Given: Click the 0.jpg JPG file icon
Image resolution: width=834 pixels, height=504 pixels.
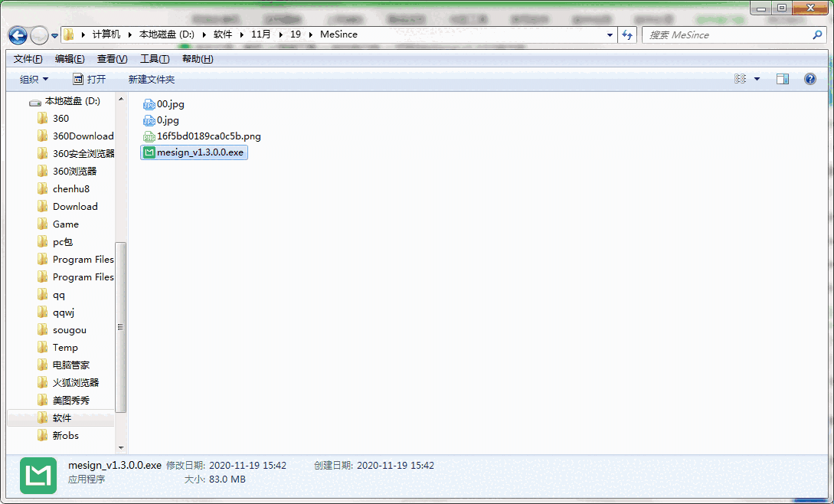Looking at the screenshot, I should tap(149, 120).
